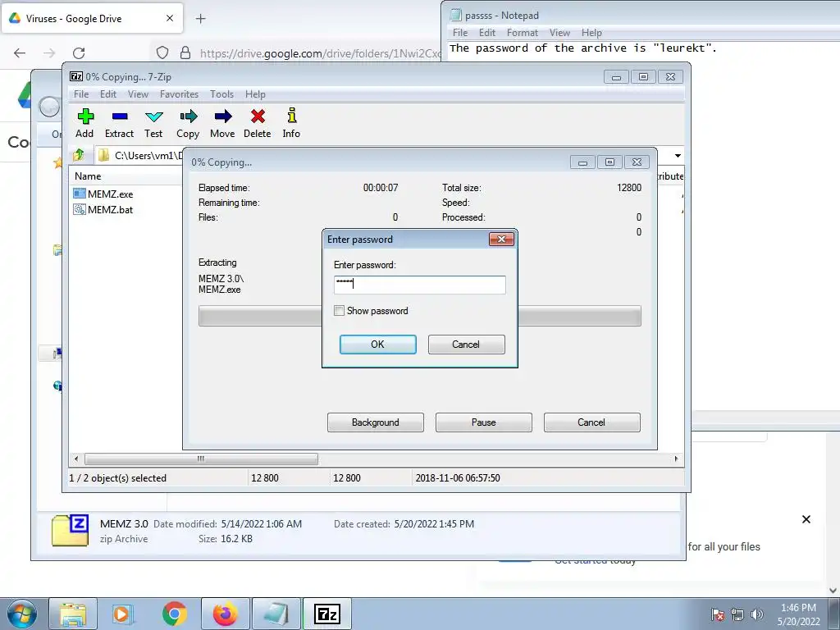Open the Notepad Help menu
Screen dimensions: 840x630
coord(591,33)
